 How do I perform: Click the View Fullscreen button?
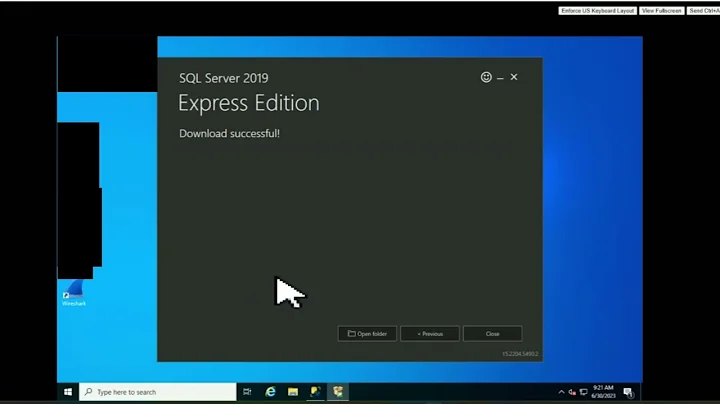tap(661, 11)
